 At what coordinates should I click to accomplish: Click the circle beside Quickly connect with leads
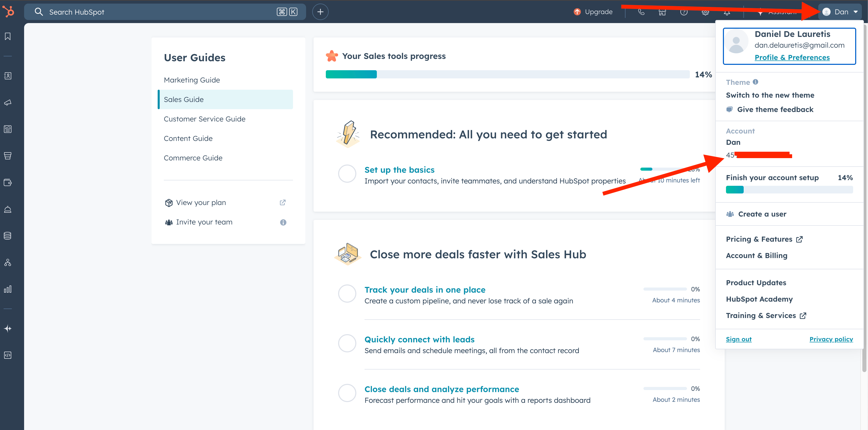(x=347, y=343)
